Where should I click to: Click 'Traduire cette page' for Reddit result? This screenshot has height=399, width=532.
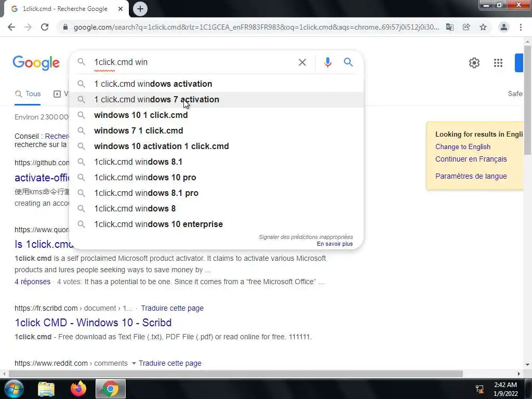170,363
